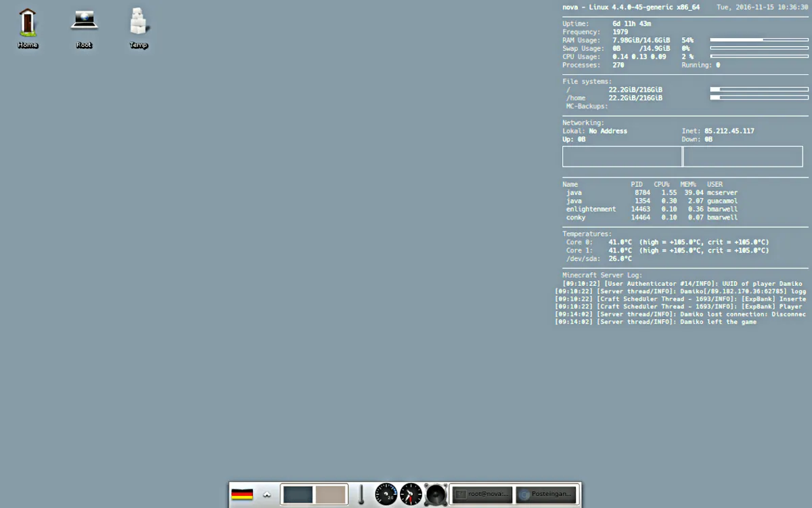Click the /home filesystem usage bar
Viewport: 812px width, 508px height.
point(759,98)
